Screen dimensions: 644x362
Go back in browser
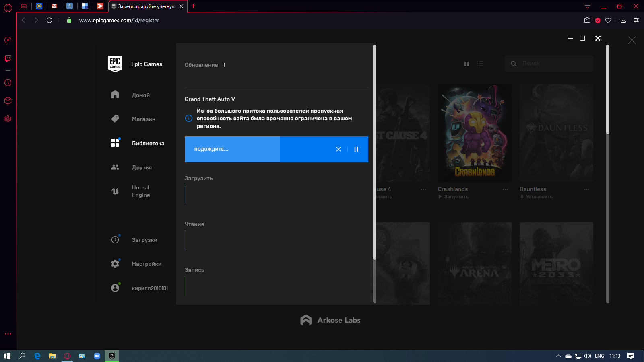pyautogui.click(x=23, y=20)
